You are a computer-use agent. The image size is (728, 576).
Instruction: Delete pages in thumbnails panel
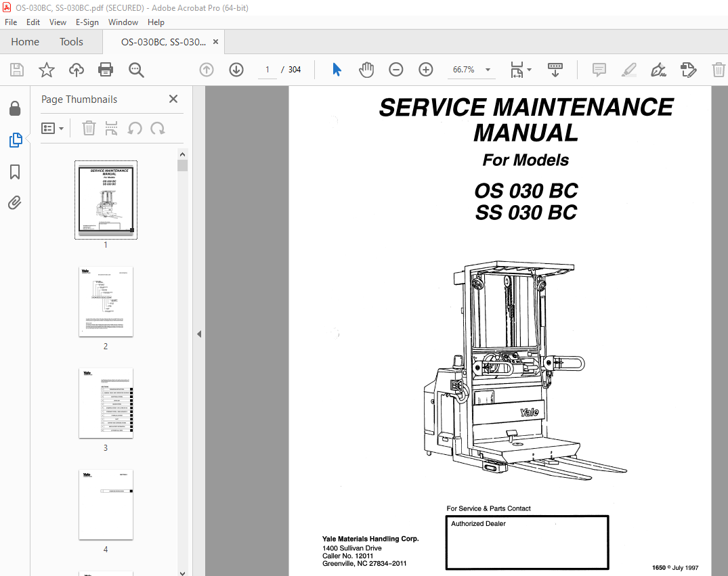pyautogui.click(x=89, y=128)
